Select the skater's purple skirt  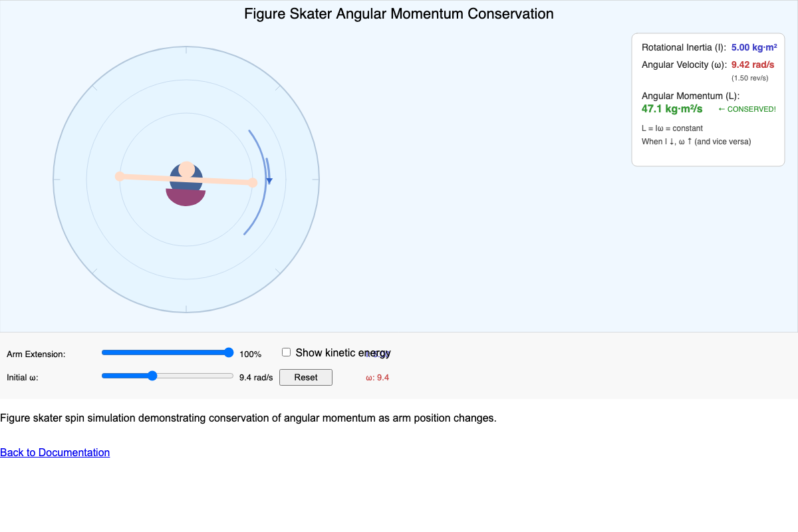click(x=187, y=195)
